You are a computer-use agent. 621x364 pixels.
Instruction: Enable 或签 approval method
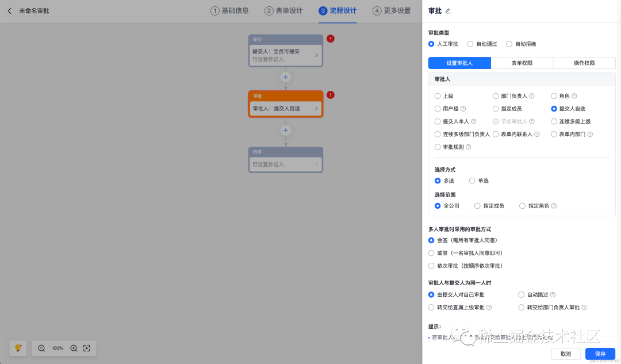431,252
